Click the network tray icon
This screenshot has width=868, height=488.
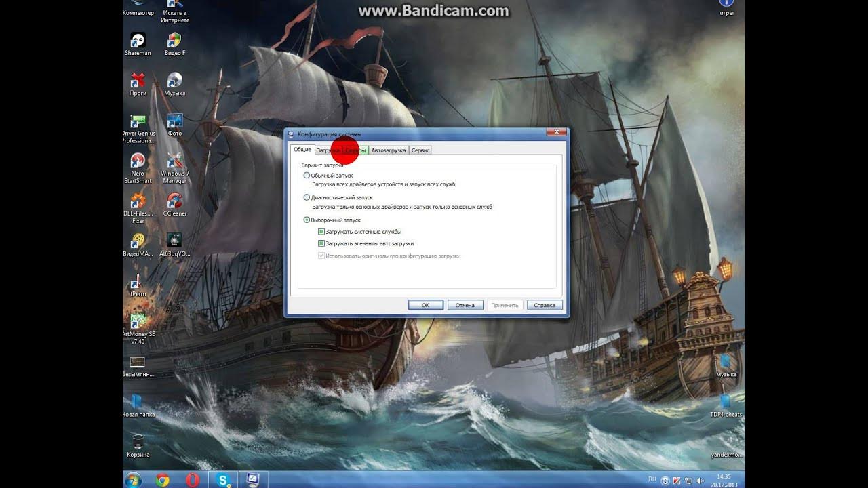tap(687, 480)
